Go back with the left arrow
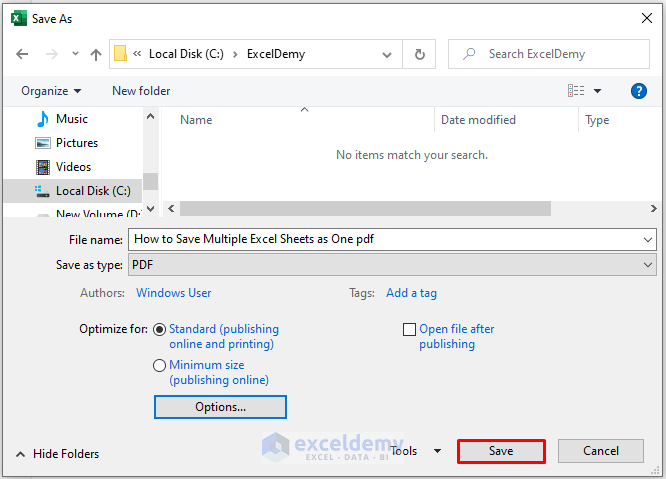Image resolution: width=666 pixels, height=479 pixels. [22, 54]
